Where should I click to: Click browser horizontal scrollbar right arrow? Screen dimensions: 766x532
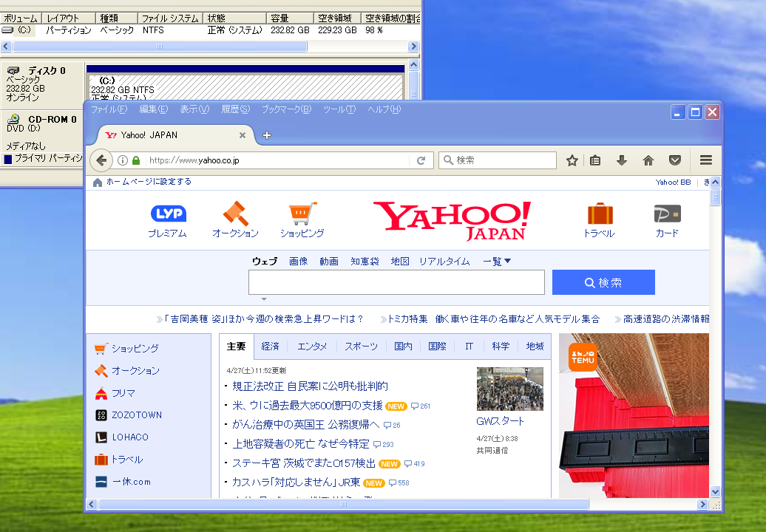pos(703,504)
